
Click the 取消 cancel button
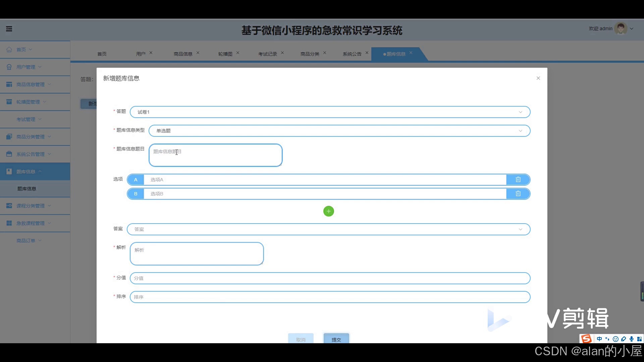click(x=301, y=339)
